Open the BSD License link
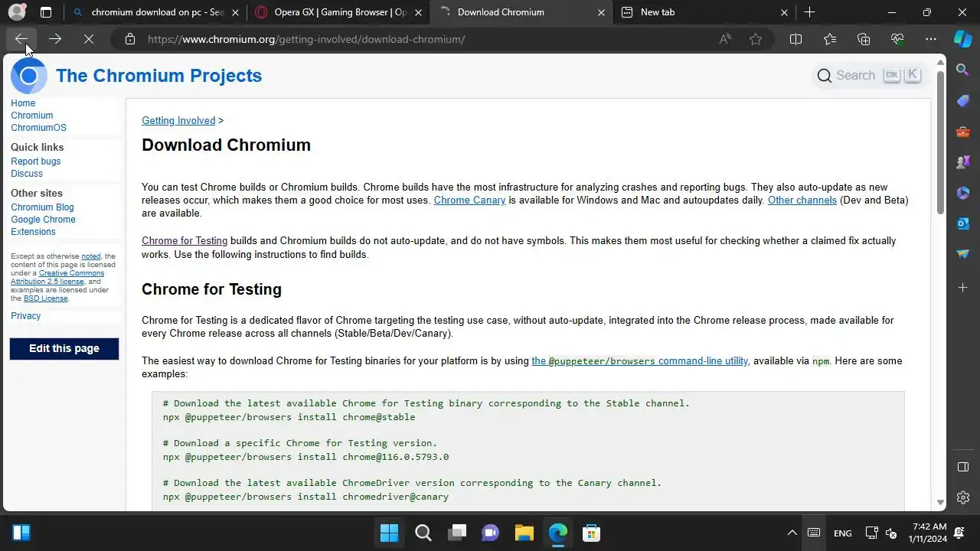The image size is (980, 551). (45, 298)
